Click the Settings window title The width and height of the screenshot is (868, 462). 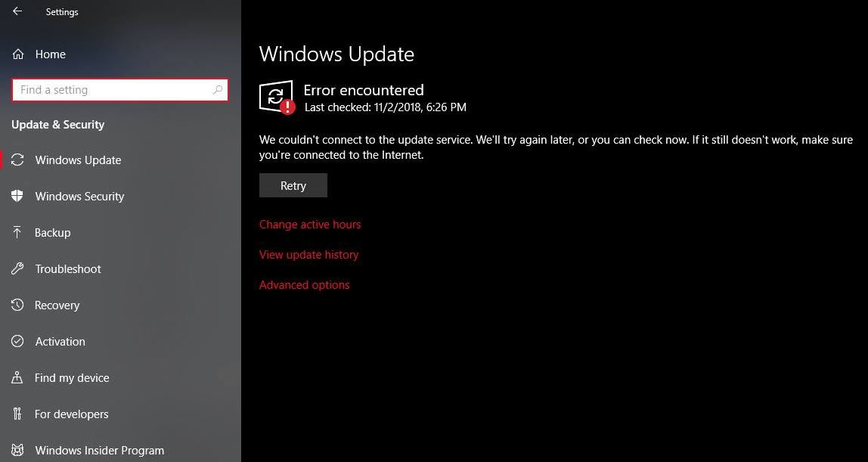click(61, 11)
